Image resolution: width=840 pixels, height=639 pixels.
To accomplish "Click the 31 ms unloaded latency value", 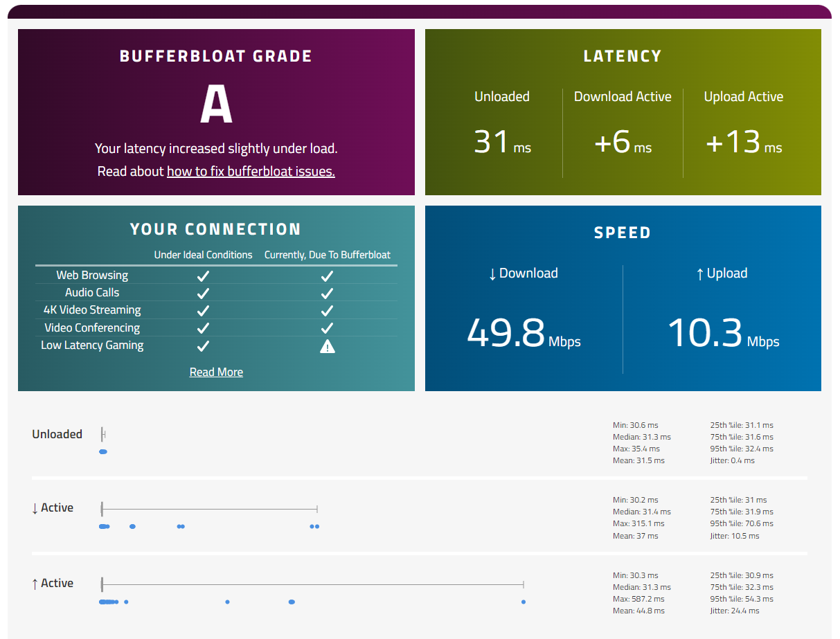I will [502, 142].
